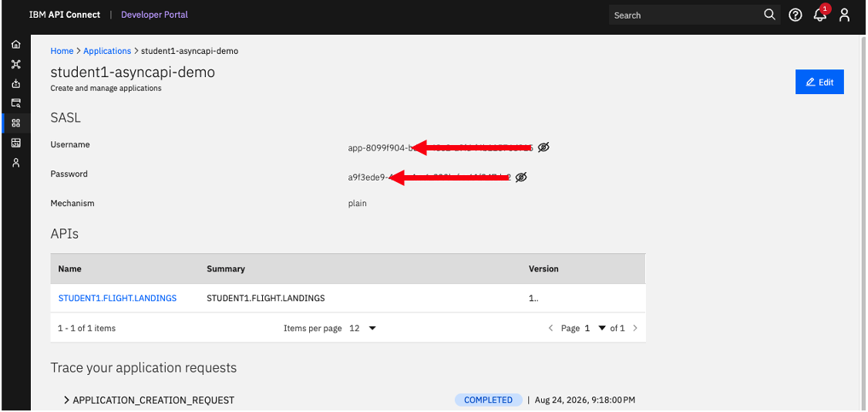Click the COMPLETED status badge
Viewport: 868px width, 412px height.
[x=488, y=400]
